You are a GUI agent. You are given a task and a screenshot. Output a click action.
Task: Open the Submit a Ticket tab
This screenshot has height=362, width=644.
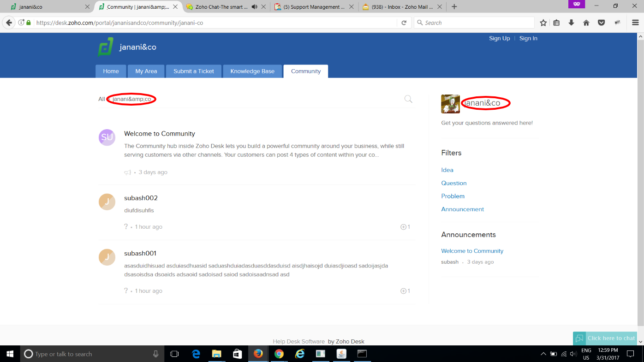click(194, 71)
